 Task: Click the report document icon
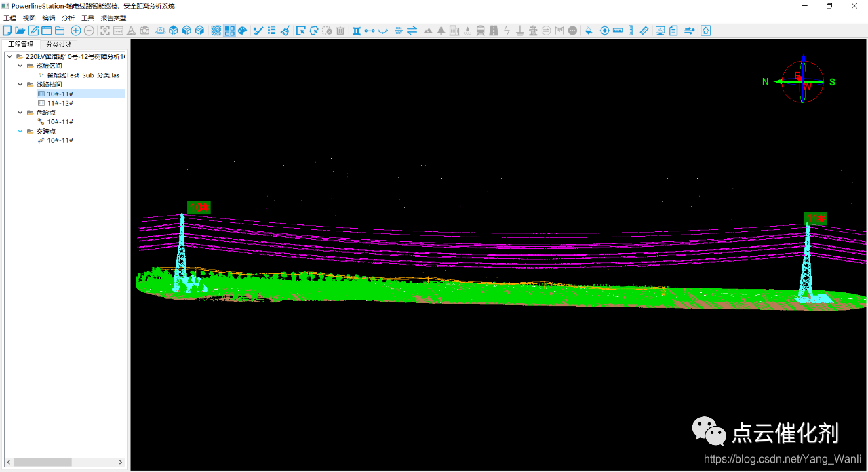pyautogui.click(x=673, y=31)
